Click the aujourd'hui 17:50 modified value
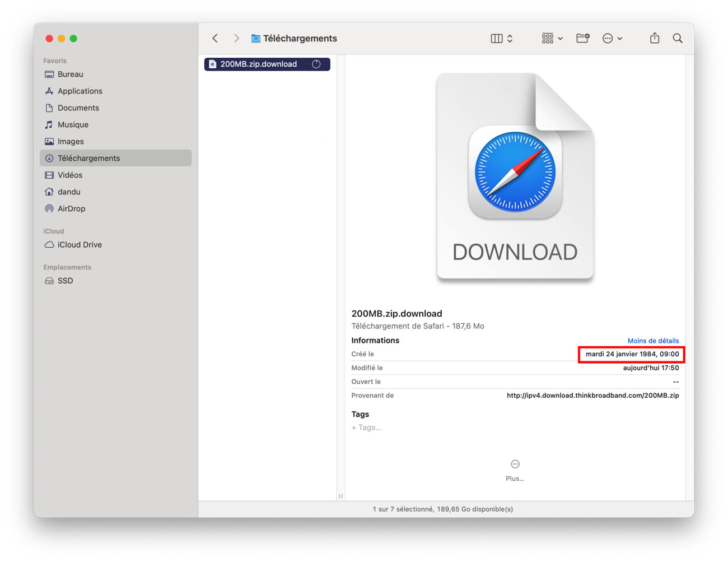This screenshot has height=562, width=728. [x=651, y=368]
